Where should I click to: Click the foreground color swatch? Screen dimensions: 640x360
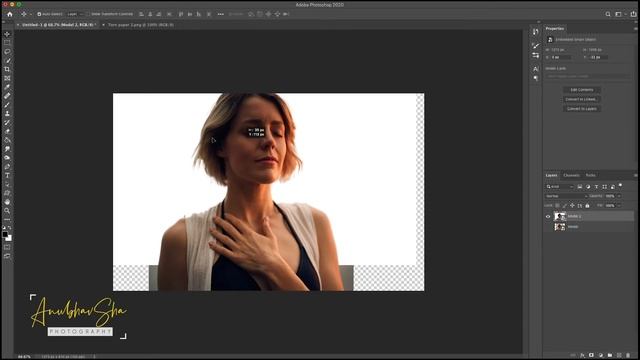coord(5,235)
